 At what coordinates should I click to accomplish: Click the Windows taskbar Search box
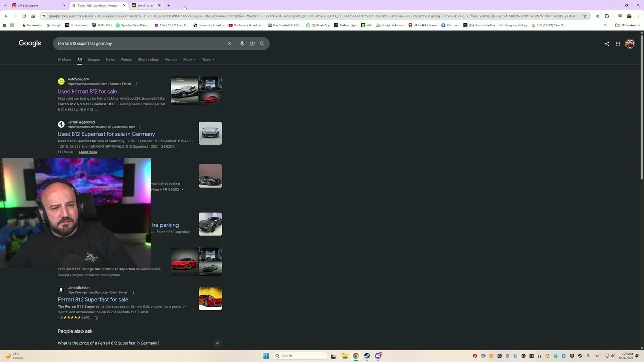click(x=300, y=356)
